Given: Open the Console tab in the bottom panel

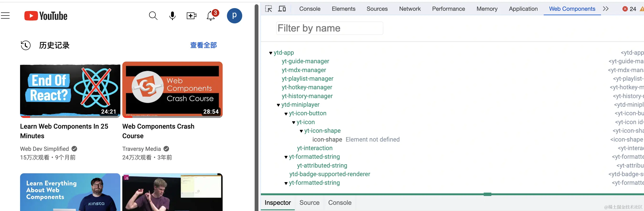Looking at the screenshot, I should click(340, 202).
